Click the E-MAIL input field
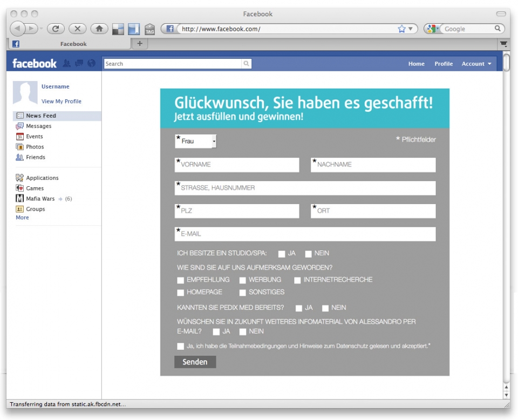The image size is (518, 420). [305, 234]
